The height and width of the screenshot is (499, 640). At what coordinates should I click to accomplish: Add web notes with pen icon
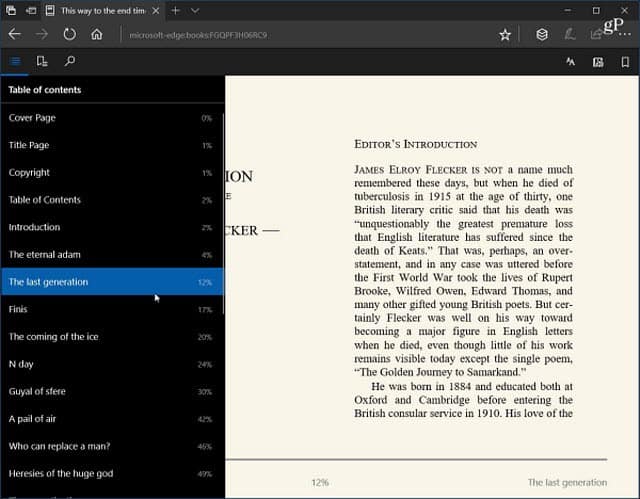coord(570,35)
